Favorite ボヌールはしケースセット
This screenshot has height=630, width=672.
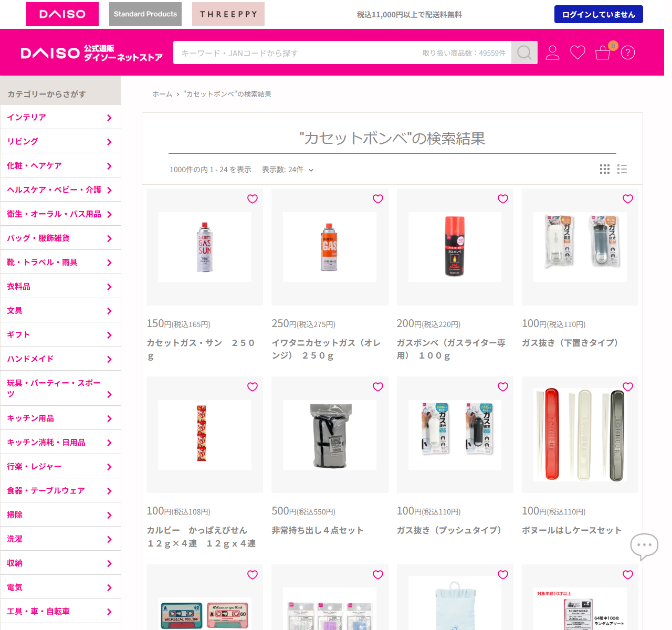[628, 387]
